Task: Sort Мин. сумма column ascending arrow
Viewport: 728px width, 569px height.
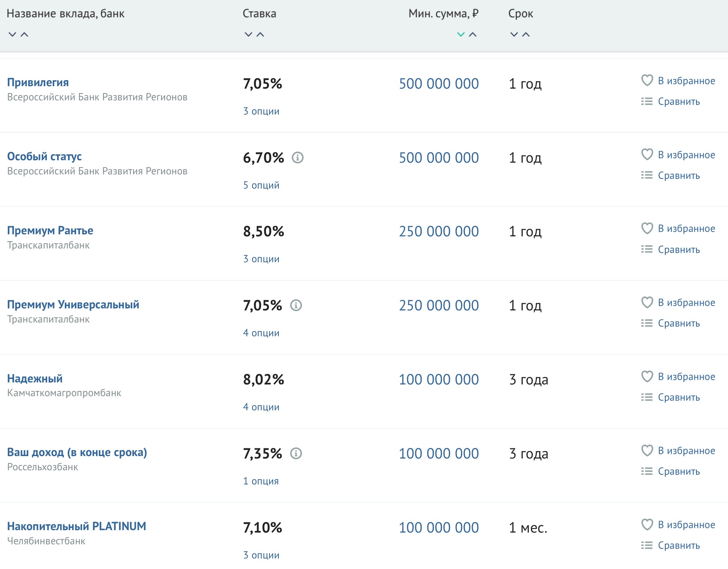Action: tap(472, 34)
